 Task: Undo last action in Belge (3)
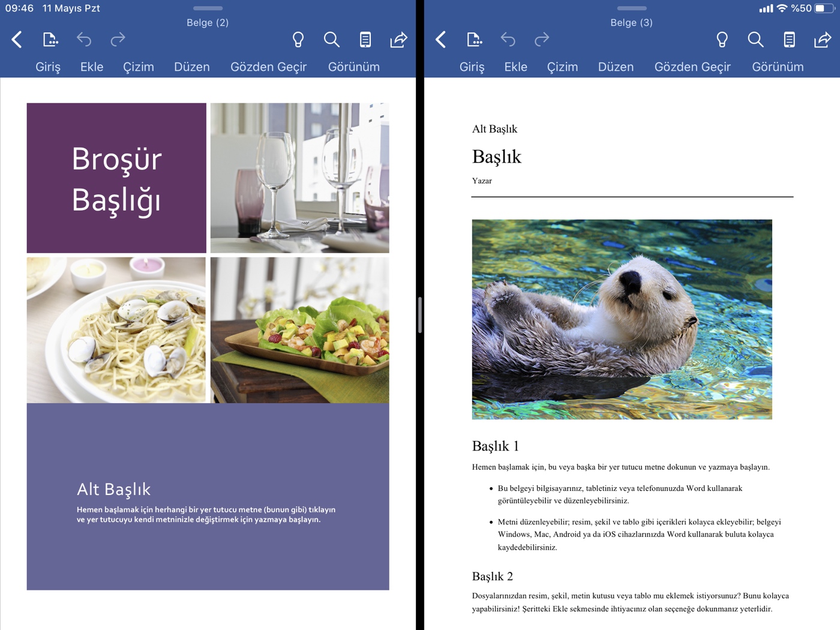point(508,40)
